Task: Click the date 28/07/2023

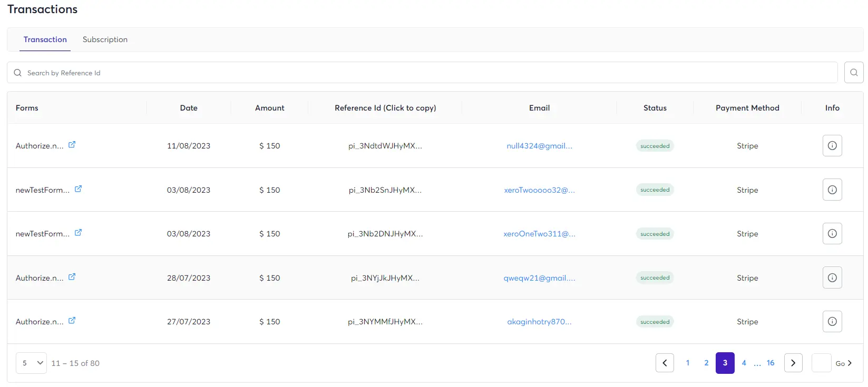Action: 189,278
